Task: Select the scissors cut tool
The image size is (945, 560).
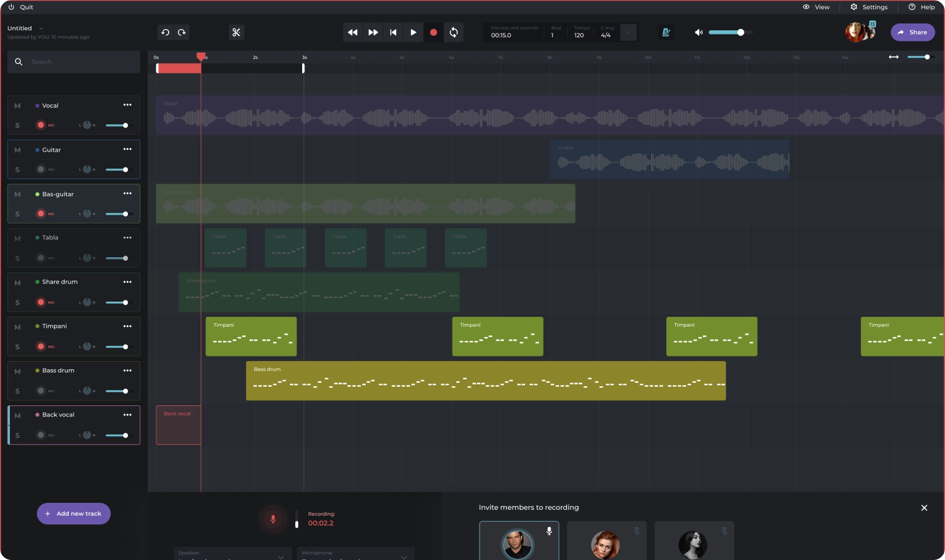Action: (236, 33)
